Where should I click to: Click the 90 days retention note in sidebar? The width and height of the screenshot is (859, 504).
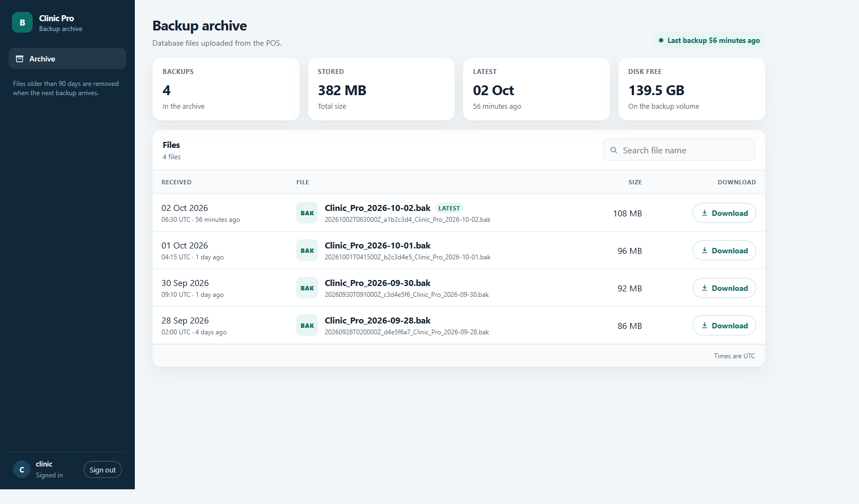click(x=66, y=88)
